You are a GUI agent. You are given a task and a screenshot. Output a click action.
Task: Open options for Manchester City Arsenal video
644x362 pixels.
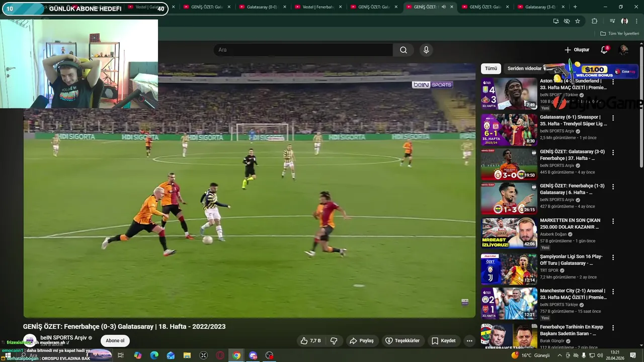(613, 292)
